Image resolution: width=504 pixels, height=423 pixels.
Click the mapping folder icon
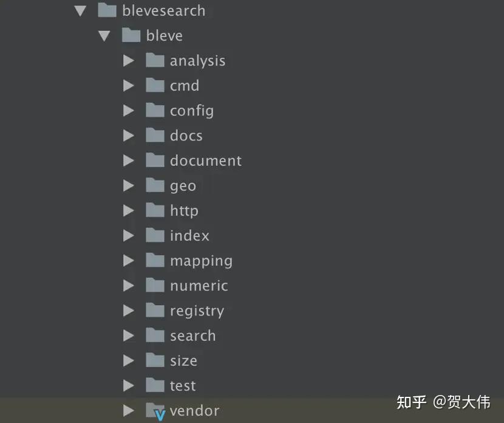155,260
